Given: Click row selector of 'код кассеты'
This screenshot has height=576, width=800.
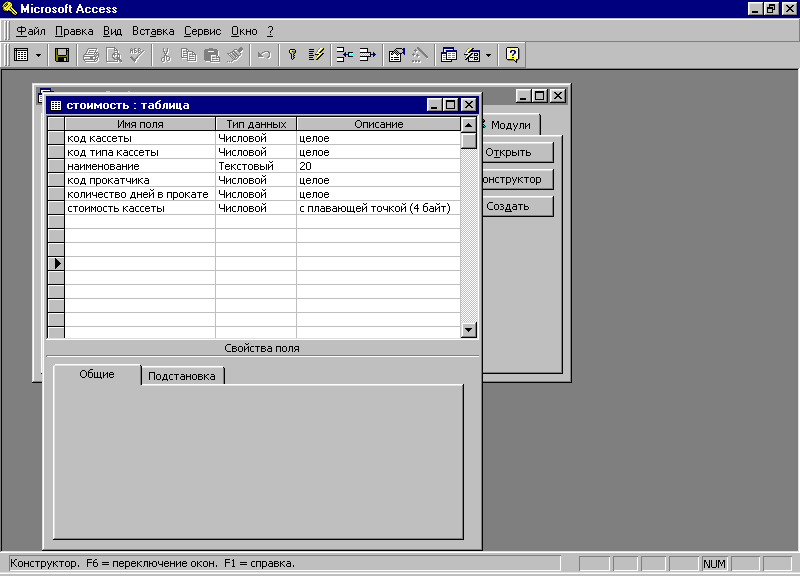Looking at the screenshot, I should pos(56,138).
